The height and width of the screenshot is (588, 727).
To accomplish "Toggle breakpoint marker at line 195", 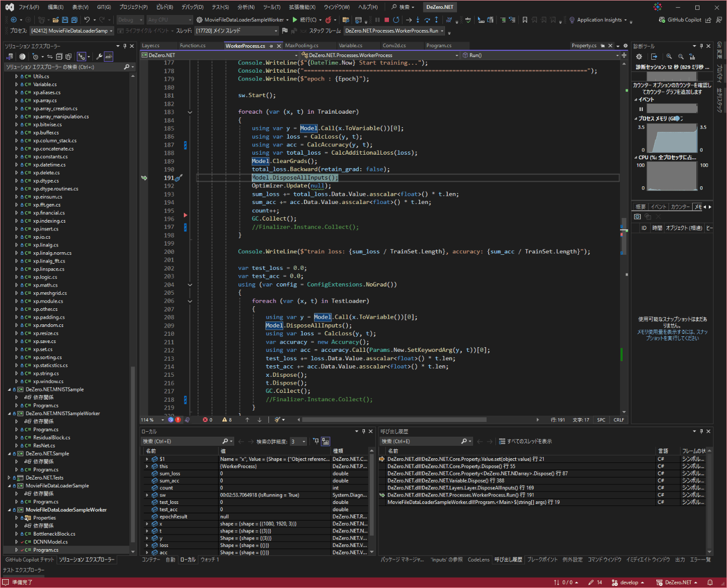I will (x=185, y=215).
